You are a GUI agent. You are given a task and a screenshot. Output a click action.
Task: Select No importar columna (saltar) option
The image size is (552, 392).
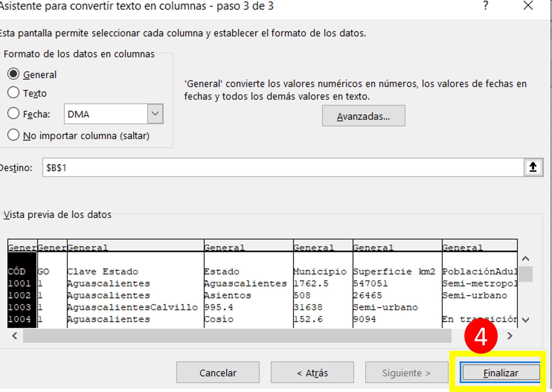coord(13,135)
